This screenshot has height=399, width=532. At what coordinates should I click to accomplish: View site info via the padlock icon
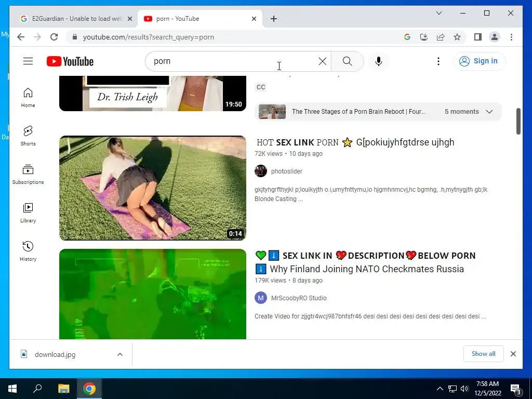(75, 37)
